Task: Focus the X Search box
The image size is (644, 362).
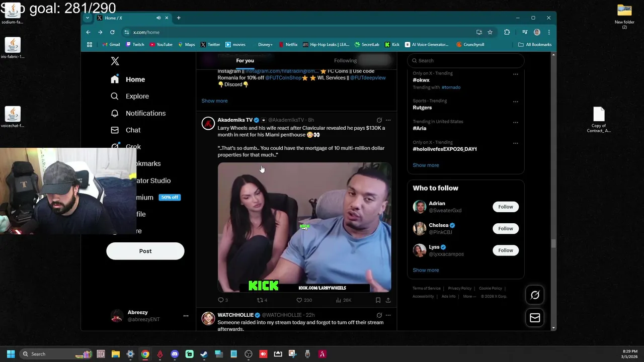Action: (x=465, y=60)
